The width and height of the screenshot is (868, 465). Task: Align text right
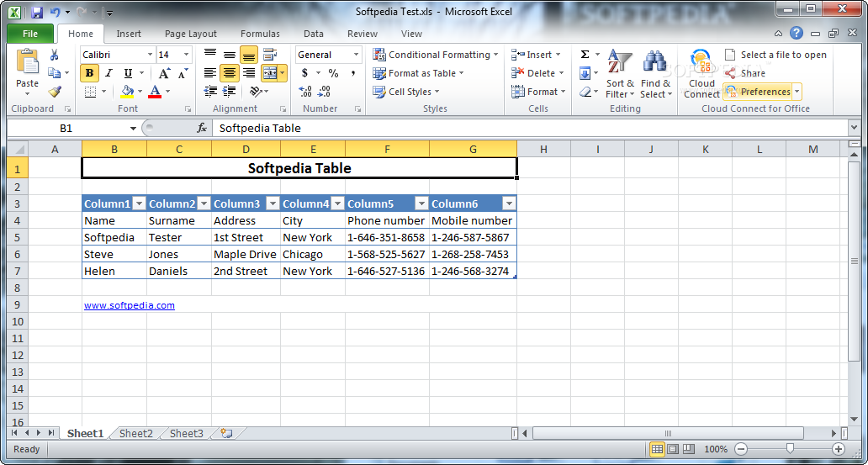(x=249, y=73)
